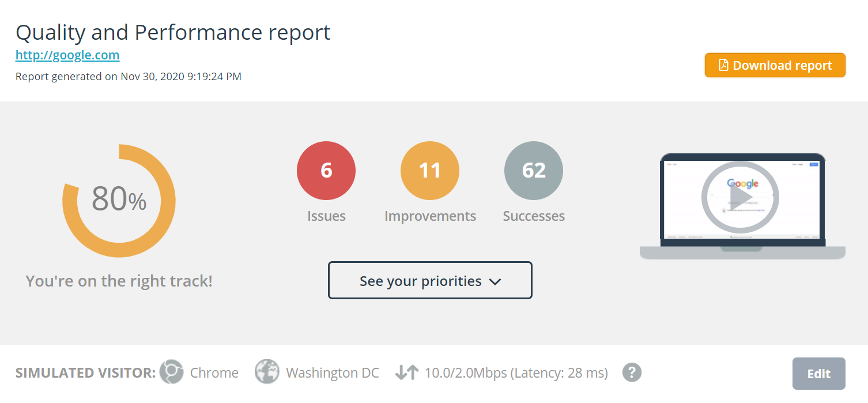Select the grey Successes count circle
Screen dimensions: 868x403
click(x=534, y=171)
